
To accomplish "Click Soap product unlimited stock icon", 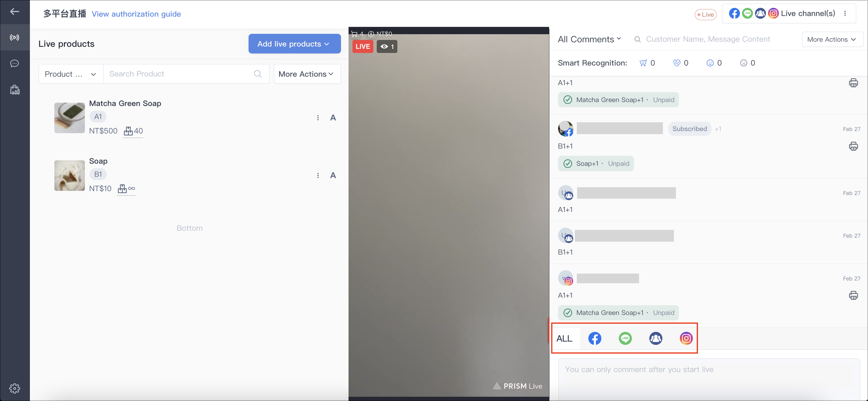I will (126, 188).
